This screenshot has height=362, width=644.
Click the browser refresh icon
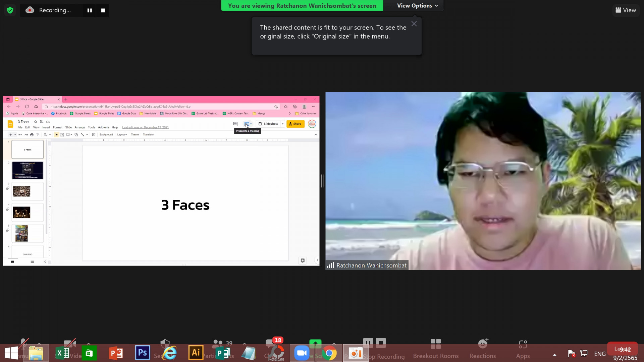pos(27,107)
